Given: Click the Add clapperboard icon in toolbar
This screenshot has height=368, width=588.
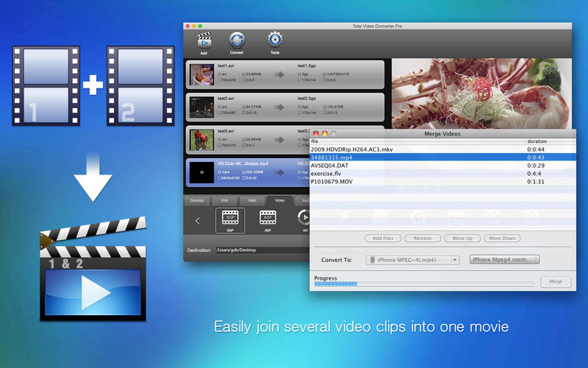Looking at the screenshot, I should coord(204,40).
